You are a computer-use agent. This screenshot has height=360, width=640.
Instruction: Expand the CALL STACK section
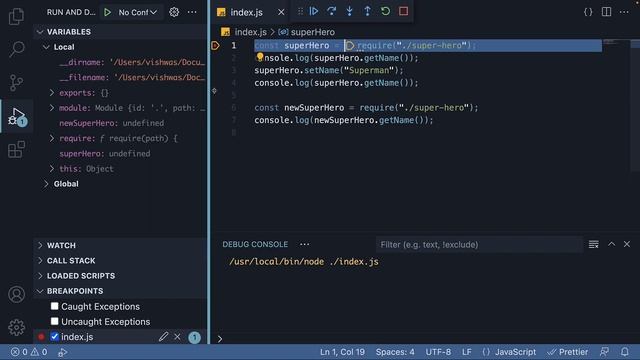pyautogui.click(x=40, y=260)
